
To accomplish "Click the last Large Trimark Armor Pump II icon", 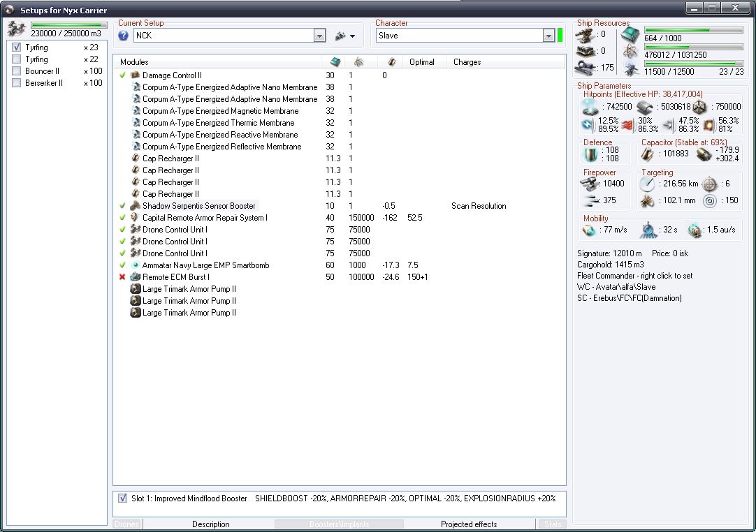I will [136, 312].
